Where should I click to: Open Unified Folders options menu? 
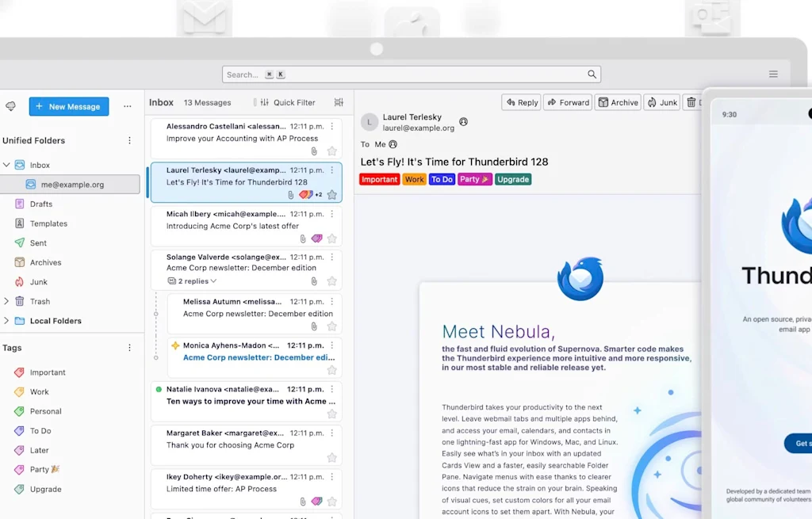coord(129,140)
